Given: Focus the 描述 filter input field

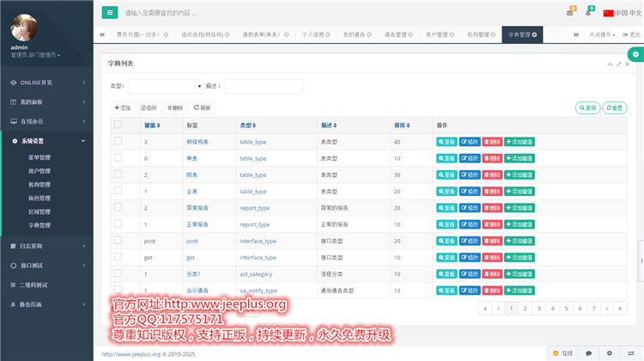Looking at the screenshot, I should point(264,86).
